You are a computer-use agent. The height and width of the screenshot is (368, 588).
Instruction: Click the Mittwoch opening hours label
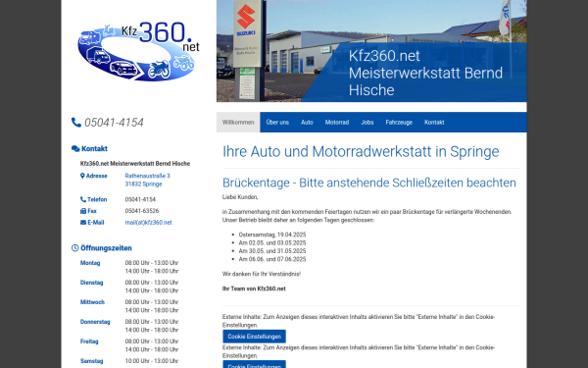92,302
